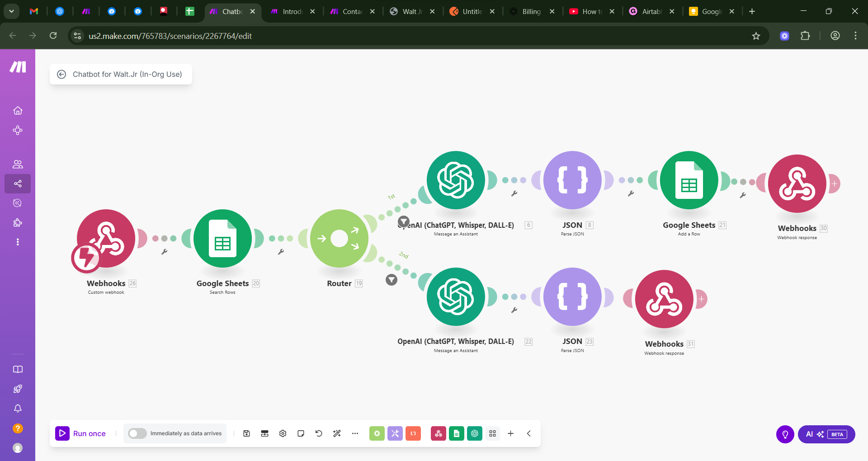The width and height of the screenshot is (868, 461).
Task: Open a new browser tab
Action: [752, 11]
